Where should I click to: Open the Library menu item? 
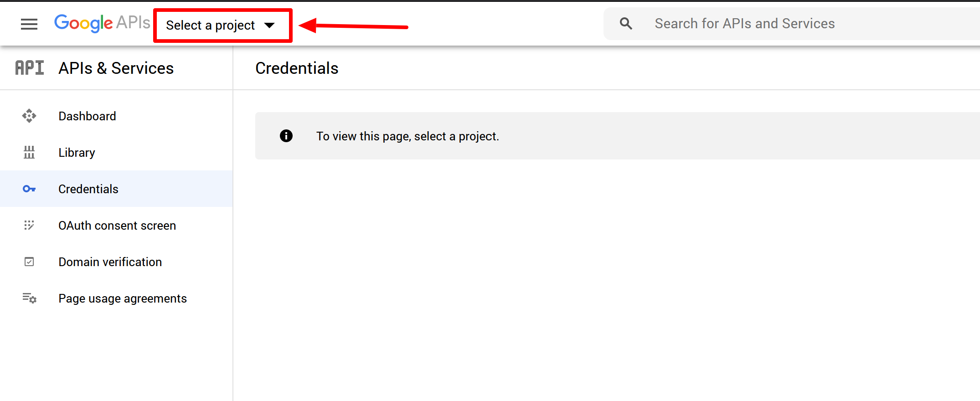77,153
